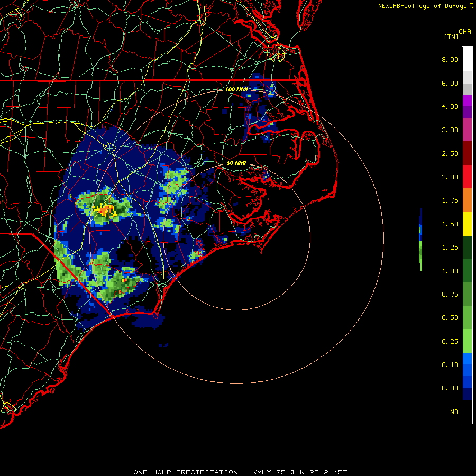Click the 1.00 legend value
The image size is (476, 476).
(450, 271)
